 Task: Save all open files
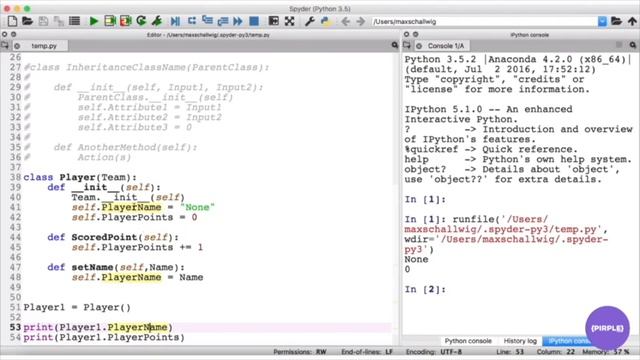tap(58, 21)
